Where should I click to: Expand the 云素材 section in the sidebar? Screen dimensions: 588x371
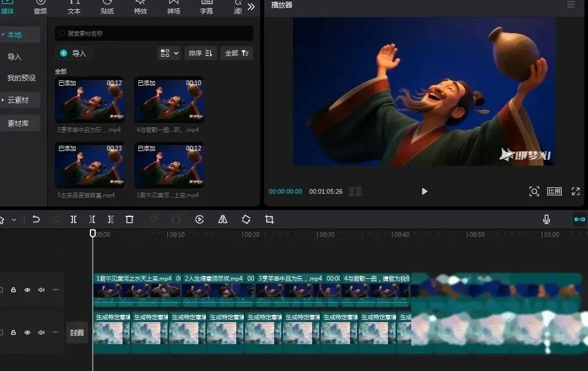click(17, 100)
